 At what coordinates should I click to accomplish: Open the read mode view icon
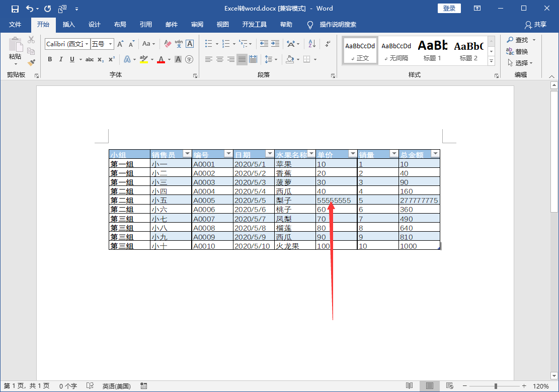409,386
